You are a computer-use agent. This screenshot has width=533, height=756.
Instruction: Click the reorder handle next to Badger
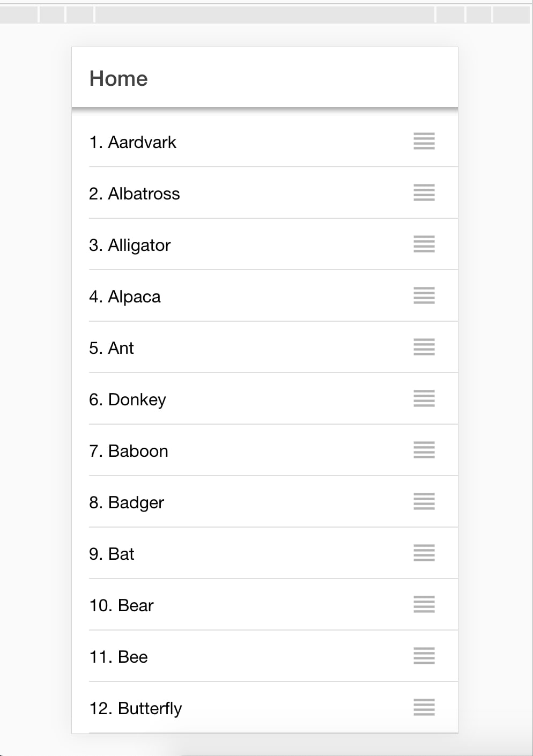click(424, 501)
